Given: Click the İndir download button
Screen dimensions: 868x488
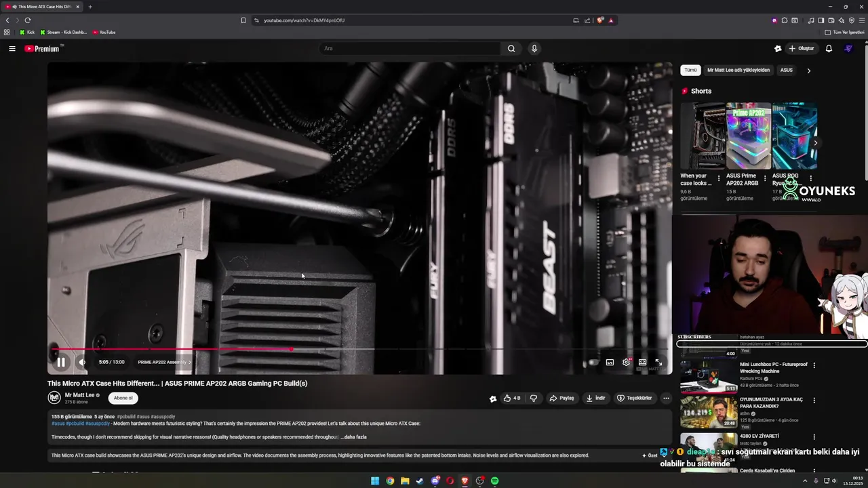Looking at the screenshot, I should pos(596,398).
